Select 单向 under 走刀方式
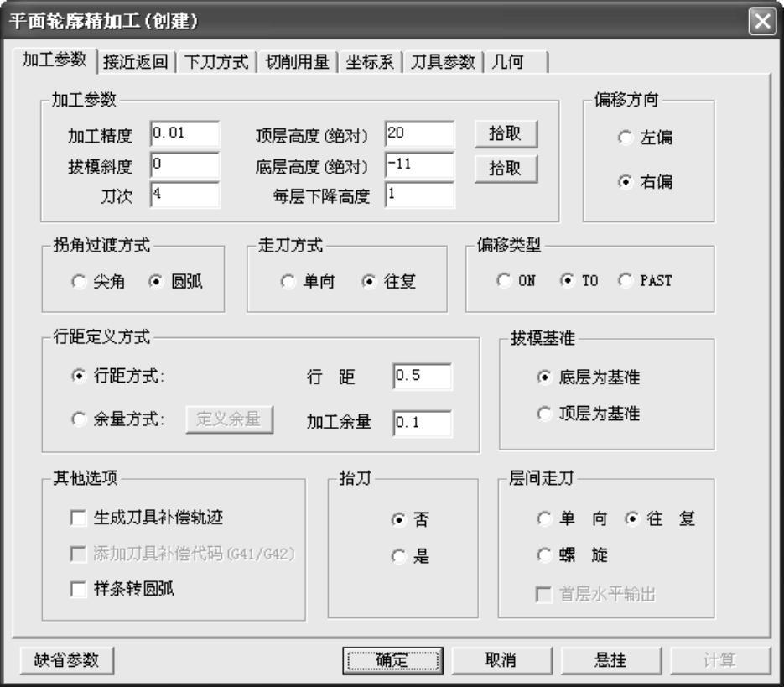 click(287, 282)
